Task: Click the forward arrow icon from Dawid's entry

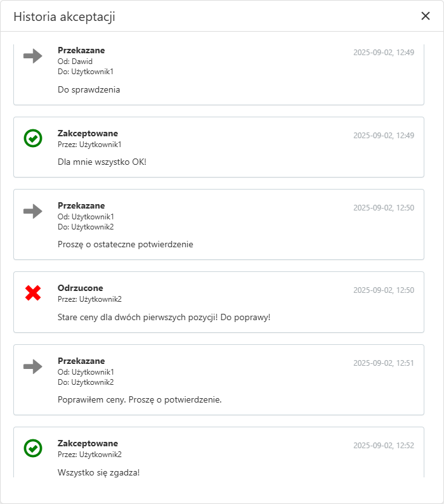Action: click(33, 56)
